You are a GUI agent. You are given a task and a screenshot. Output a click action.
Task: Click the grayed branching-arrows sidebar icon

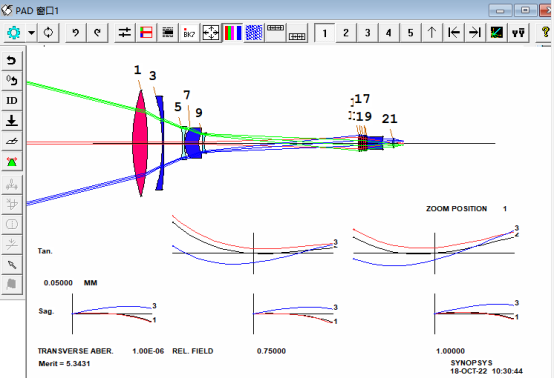pyautogui.click(x=12, y=184)
